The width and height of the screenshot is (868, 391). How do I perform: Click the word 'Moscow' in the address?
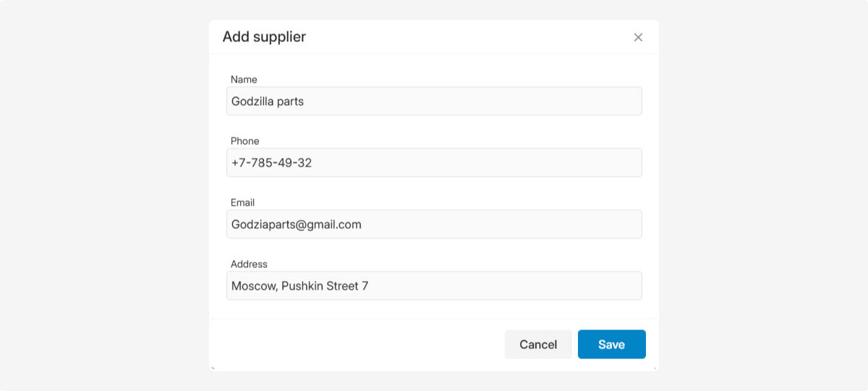pos(253,286)
